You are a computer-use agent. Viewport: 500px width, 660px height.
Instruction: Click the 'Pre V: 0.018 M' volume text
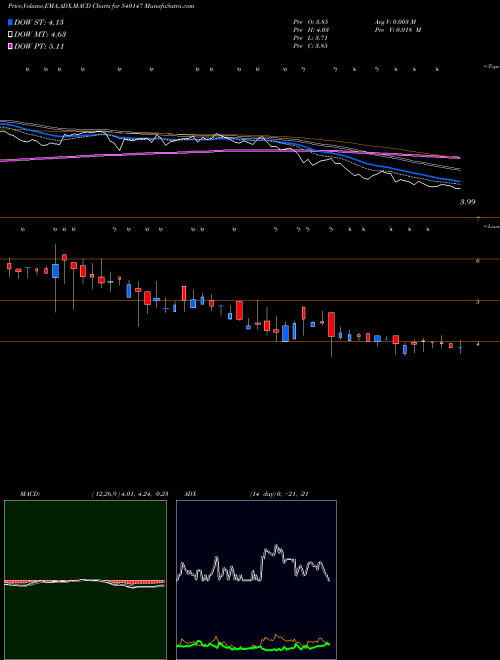pos(397,30)
